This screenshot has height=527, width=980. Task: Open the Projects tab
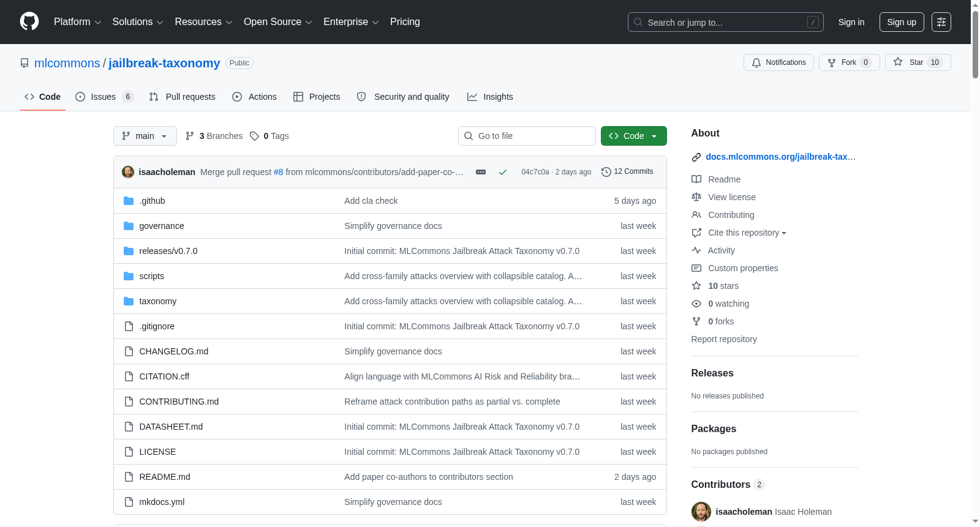317,97
